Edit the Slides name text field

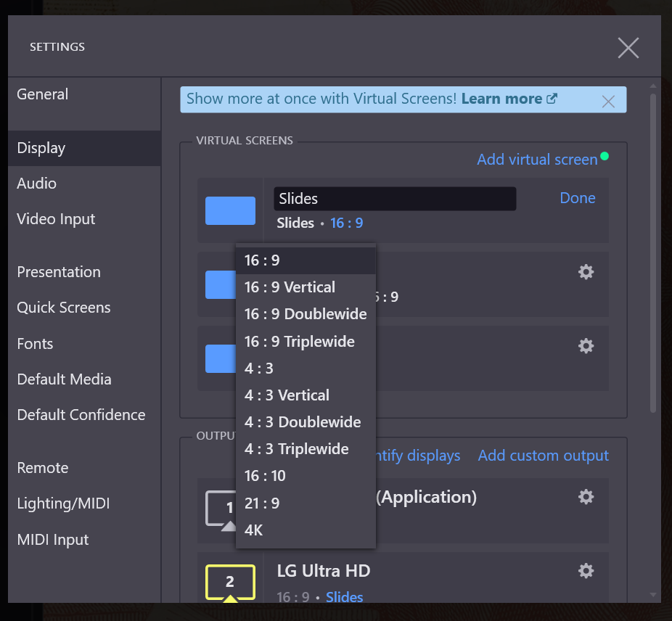pyautogui.click(x=395, y=199)
